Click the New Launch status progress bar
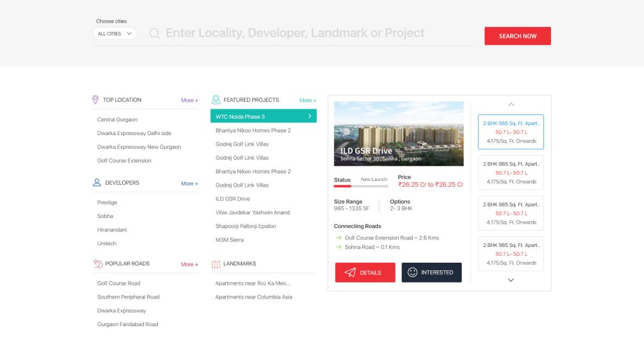 click(x=361, y=186)
